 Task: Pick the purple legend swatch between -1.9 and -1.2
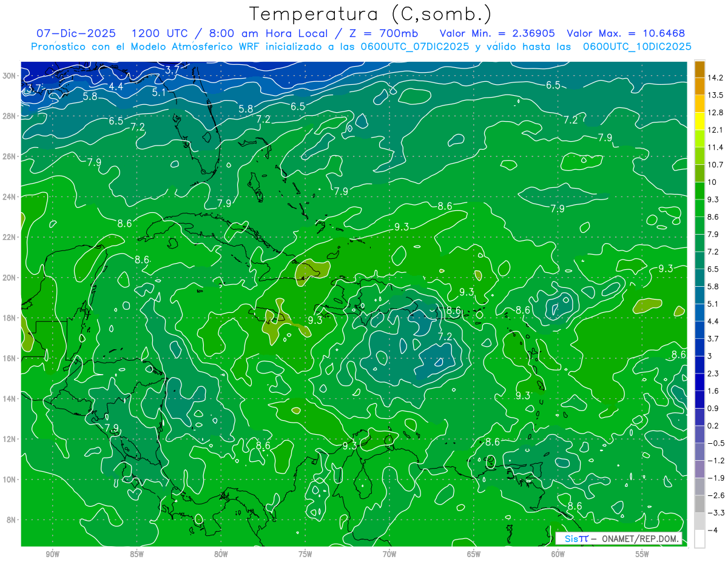(x=699, y=469)
